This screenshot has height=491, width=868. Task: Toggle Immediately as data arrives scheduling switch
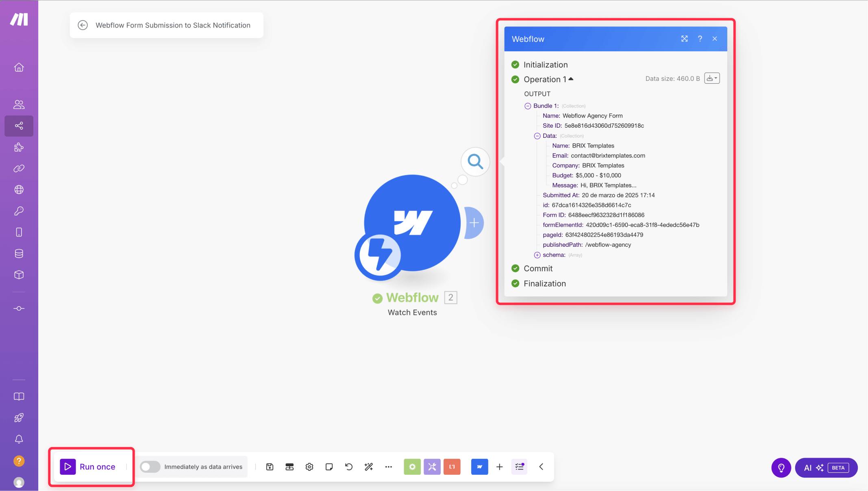[x=150, y=467]
